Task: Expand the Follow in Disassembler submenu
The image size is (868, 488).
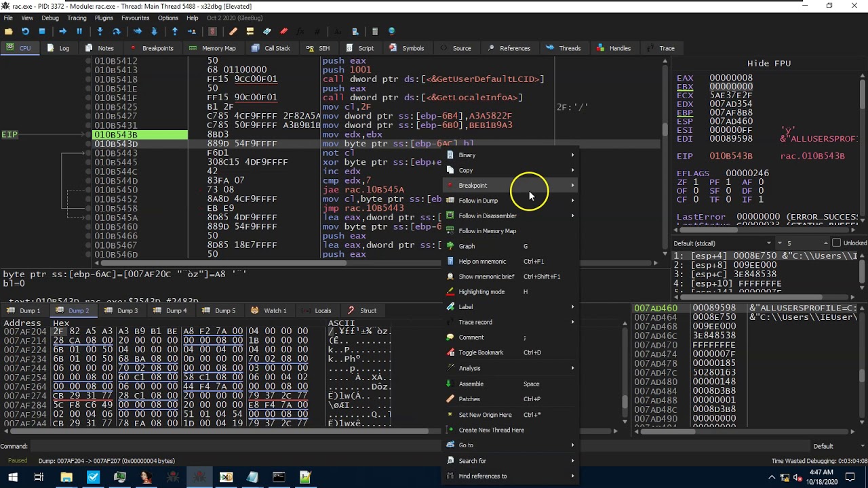Action: tap(511, 216)
